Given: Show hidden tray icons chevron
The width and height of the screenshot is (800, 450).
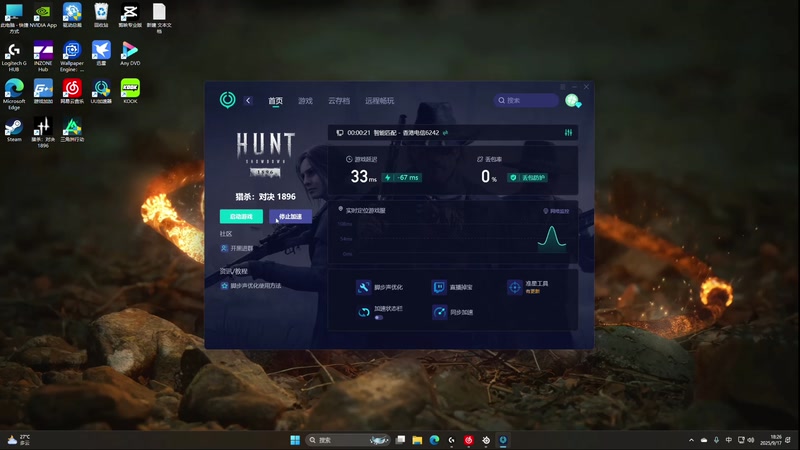Looking at the screenshot, I should [x=691, y=440].
